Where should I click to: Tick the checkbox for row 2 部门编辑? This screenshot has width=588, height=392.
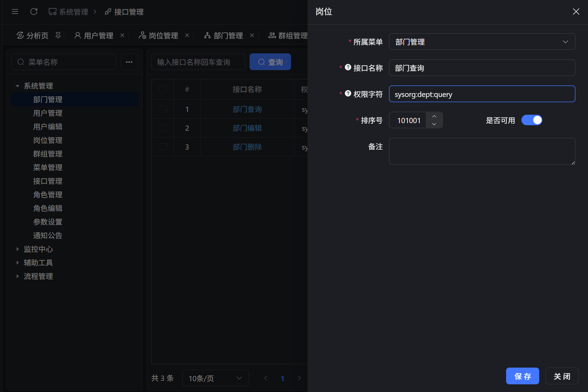(x=163, y=128)
